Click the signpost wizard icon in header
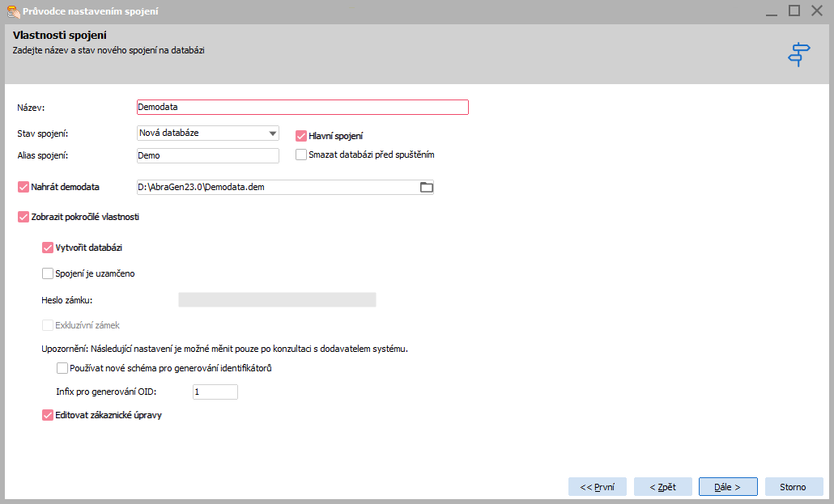This screenshot has width=834, height=504. (799, 54)
